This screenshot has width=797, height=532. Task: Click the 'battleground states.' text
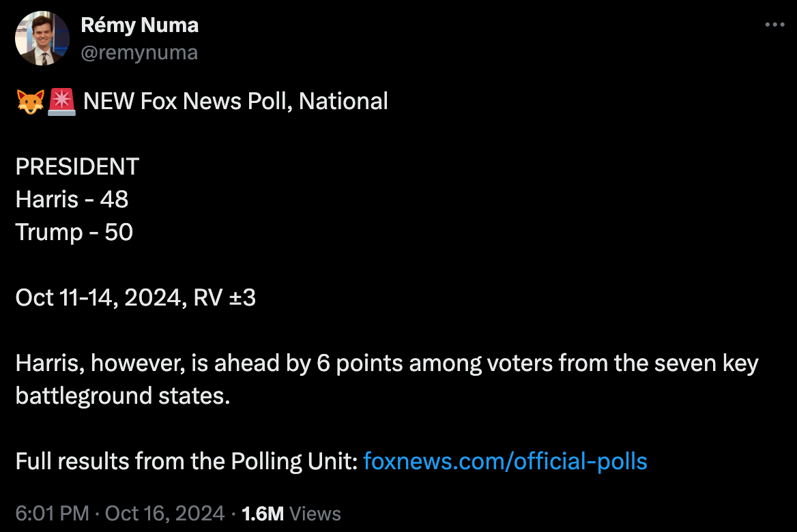[x=123, y=396]
